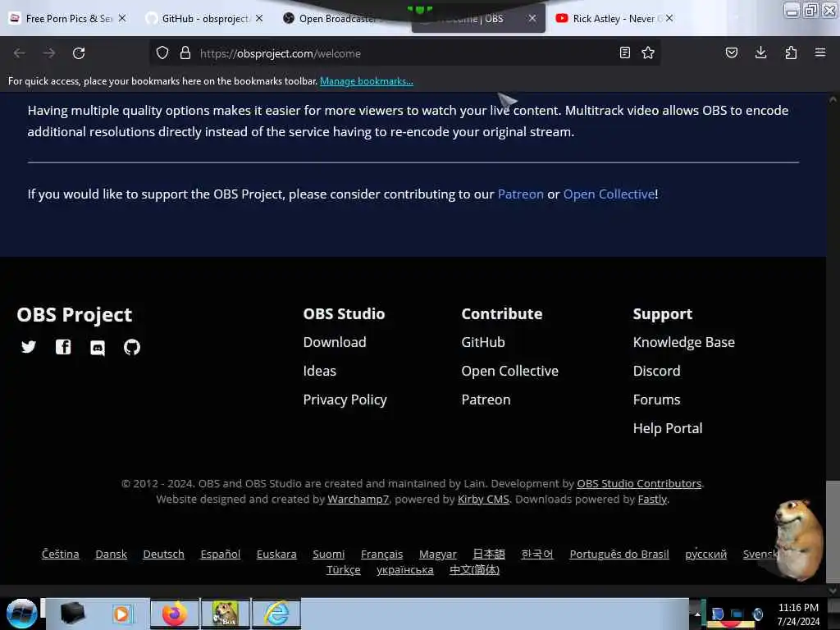Image resolution: width=840 pixels, height=630 pixels.
Task: Open Warchamp7 designer link
Action: 358,500
